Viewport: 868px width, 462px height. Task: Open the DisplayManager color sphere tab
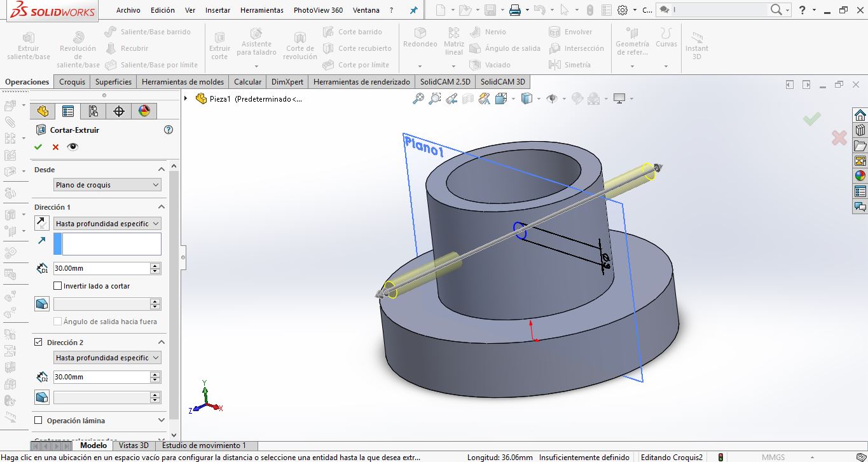pos(144,111)
